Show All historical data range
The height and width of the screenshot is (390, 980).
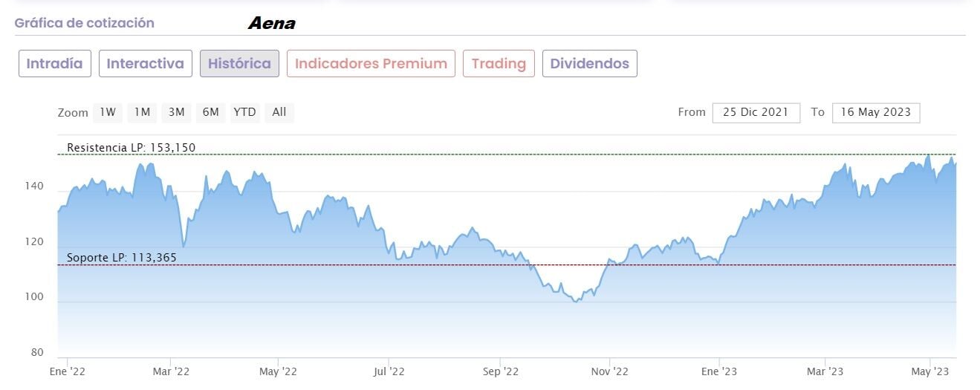pos(279,112)
